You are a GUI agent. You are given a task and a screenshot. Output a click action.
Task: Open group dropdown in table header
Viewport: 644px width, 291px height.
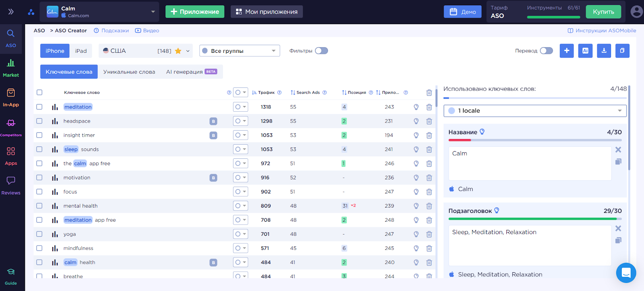(x=240, y=93)
